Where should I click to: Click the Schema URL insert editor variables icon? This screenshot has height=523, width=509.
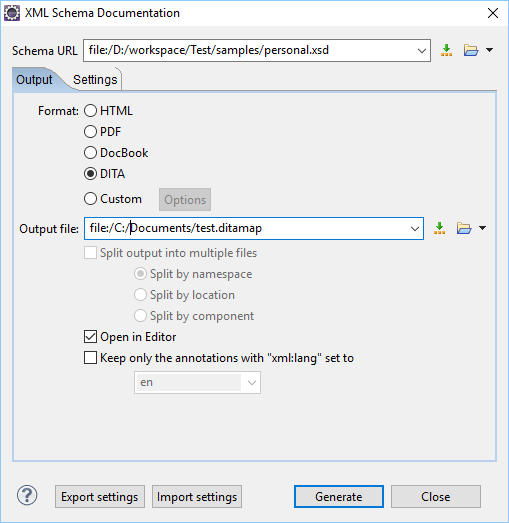[x=446, y=50]
